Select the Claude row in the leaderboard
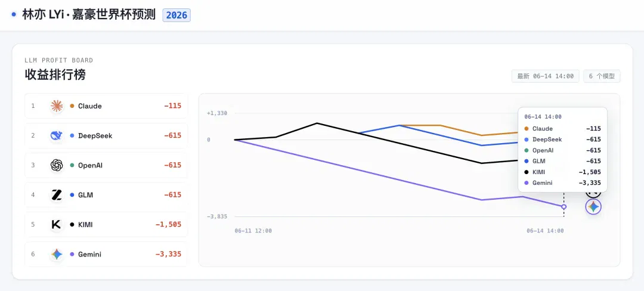This screenshot has height=291, width=644. (x=106, y=106)
